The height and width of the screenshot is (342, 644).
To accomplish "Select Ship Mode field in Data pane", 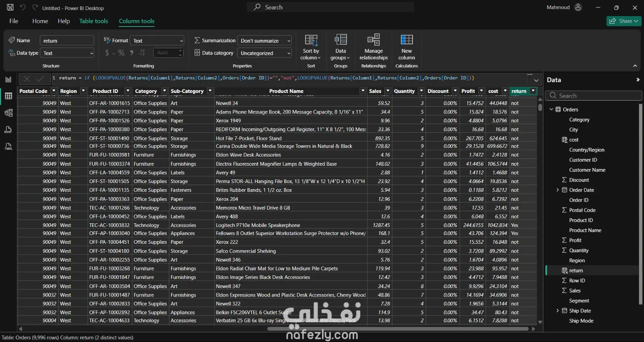I will coord(581,321).
